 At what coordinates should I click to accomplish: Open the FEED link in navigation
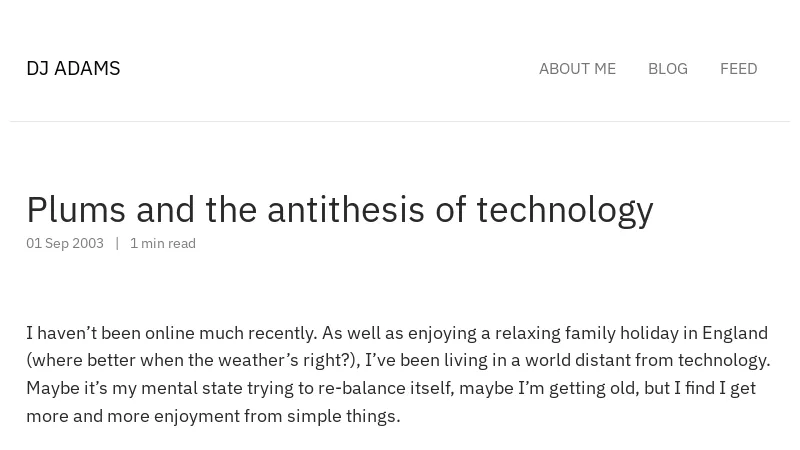pyautogui.click(x=738, y=69)
